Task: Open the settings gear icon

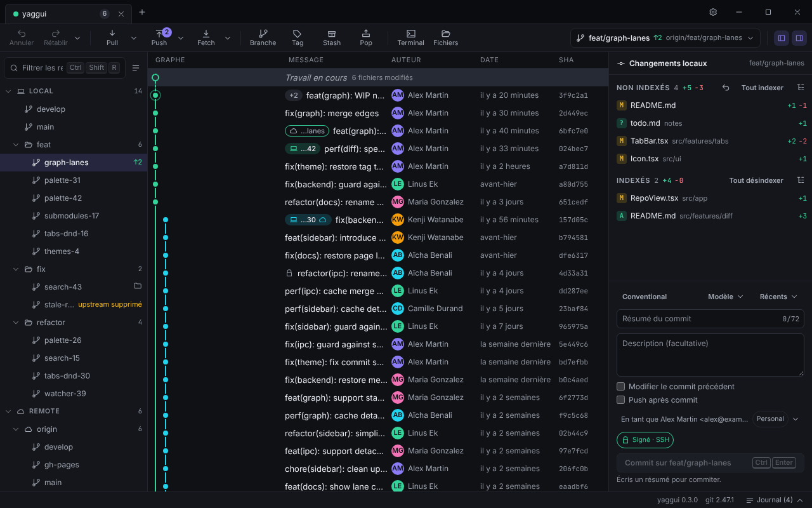Action: click(x=713, y=12)
